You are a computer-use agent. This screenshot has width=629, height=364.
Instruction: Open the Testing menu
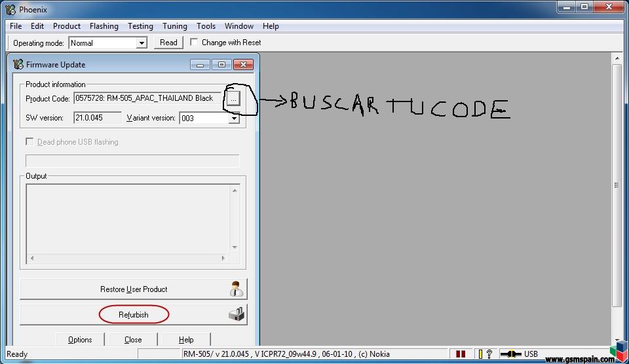click(140, 26)
